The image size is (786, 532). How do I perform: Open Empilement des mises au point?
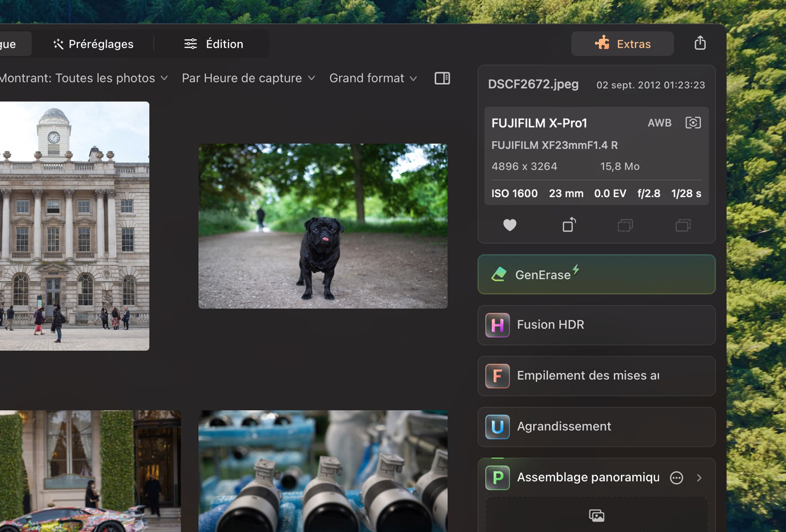(596, 376)
